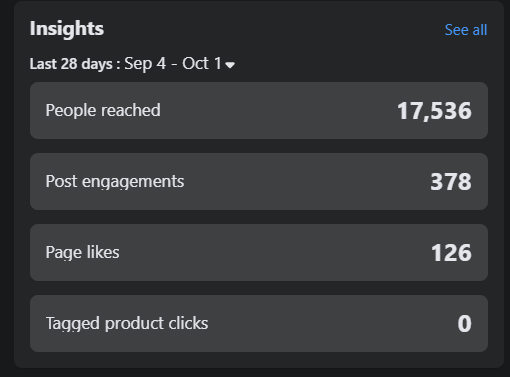Viewport: 510px width, 377px height.
Task: Click the Tagged product clicks label
Action: pyautogui.click(x=127, y=323)
